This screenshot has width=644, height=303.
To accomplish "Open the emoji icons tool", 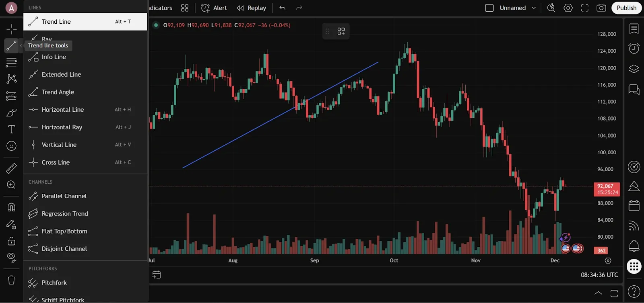I will pyautogui.click(x=11, y=146).
